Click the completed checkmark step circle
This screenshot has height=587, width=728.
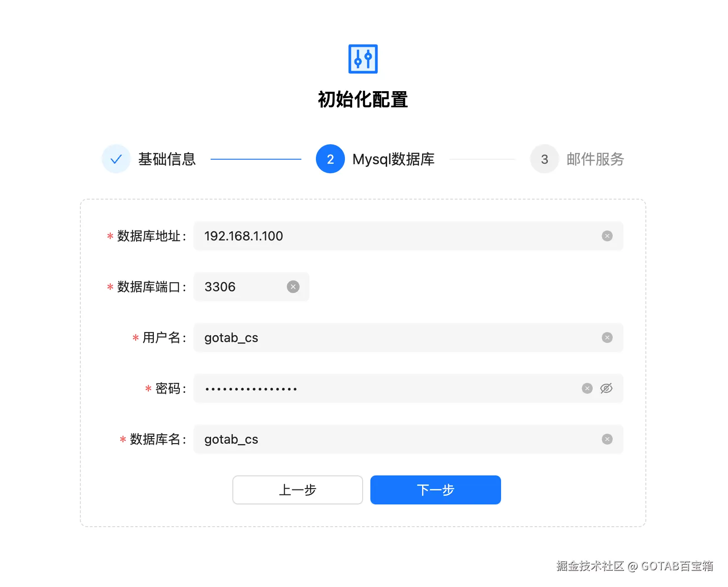pyautogui.click(x=116, y=159)
